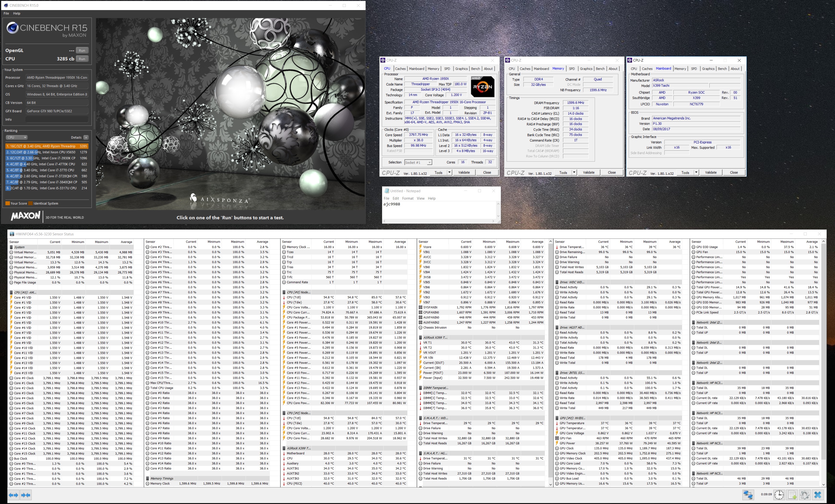This screenshot has height=504, width=835.
Task: Open File menu in Cinebench
Action: pos(6,13)
